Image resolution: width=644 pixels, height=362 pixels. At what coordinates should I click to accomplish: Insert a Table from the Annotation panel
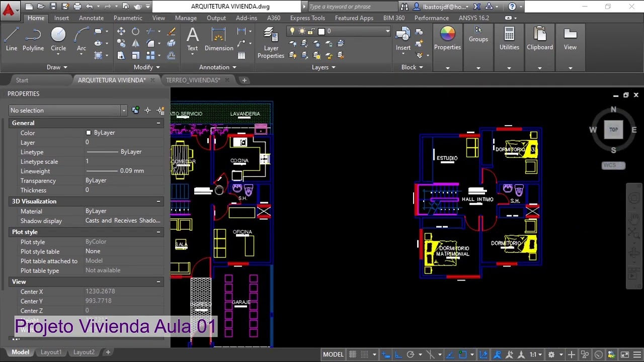242,55
